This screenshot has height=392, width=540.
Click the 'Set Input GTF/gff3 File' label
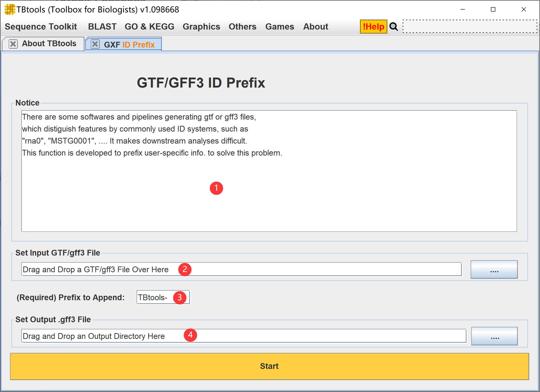coord(58,253)
